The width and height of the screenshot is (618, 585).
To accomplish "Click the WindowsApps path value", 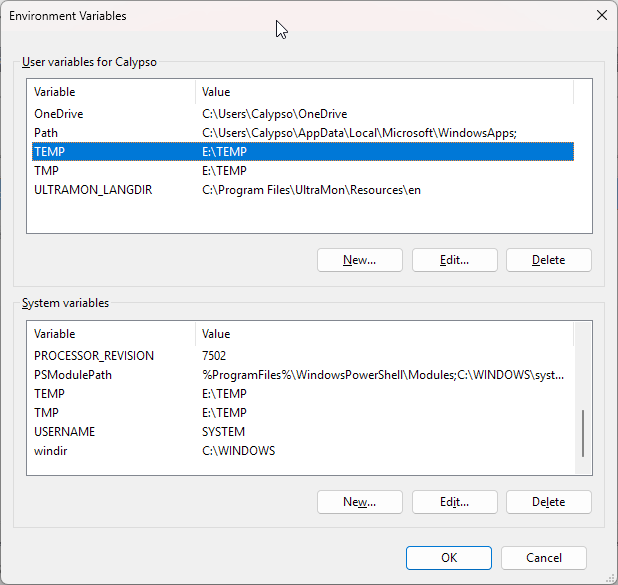I will [359, 133].
